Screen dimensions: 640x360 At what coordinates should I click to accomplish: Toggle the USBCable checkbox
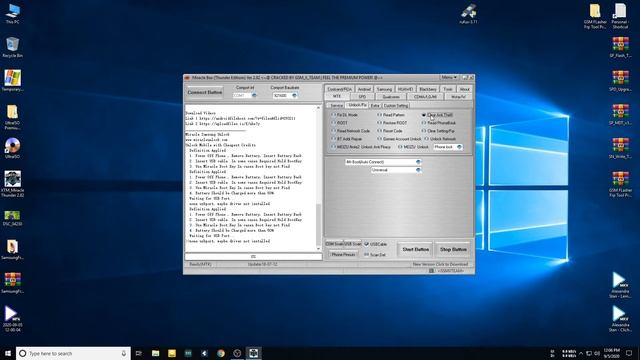376,244
